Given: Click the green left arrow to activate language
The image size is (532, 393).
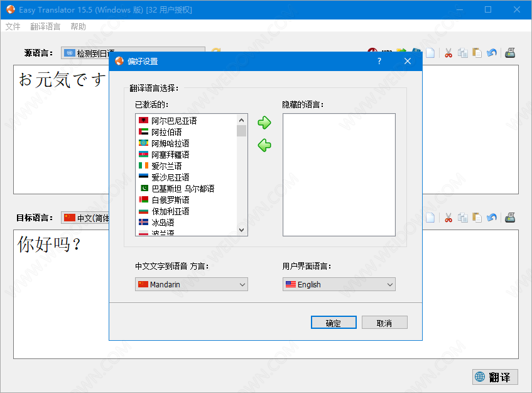Looking at the screenshot, I should (264, 145).
